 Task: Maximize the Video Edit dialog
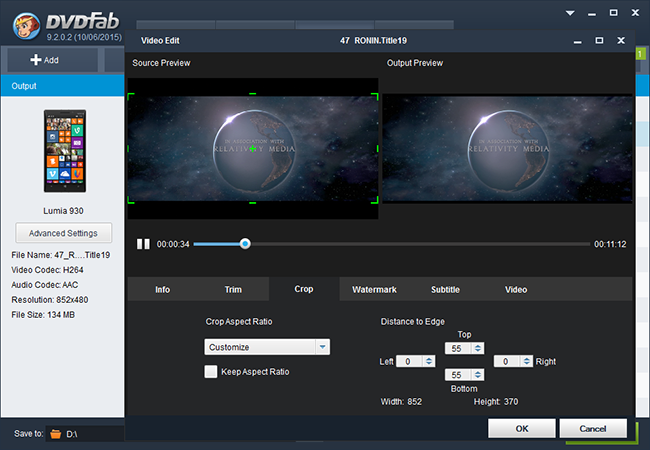click(599, 40)
